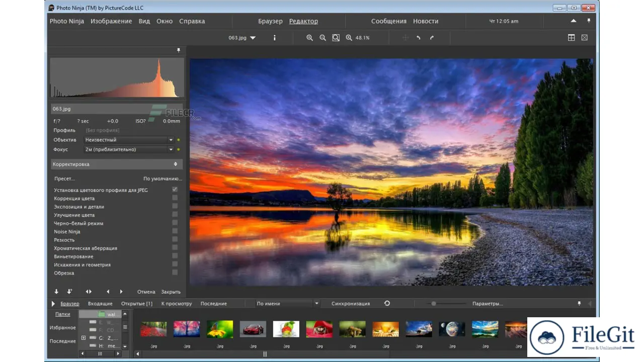
Task: Switch to the Браузер mode in menu bar
Action: pyautogui.click(x=270, y=21)
